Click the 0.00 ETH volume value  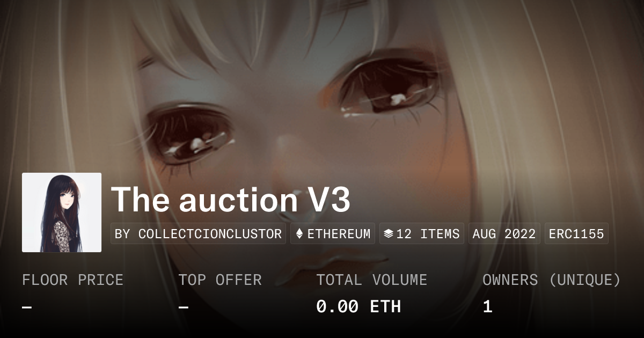[x=358, y=307]
